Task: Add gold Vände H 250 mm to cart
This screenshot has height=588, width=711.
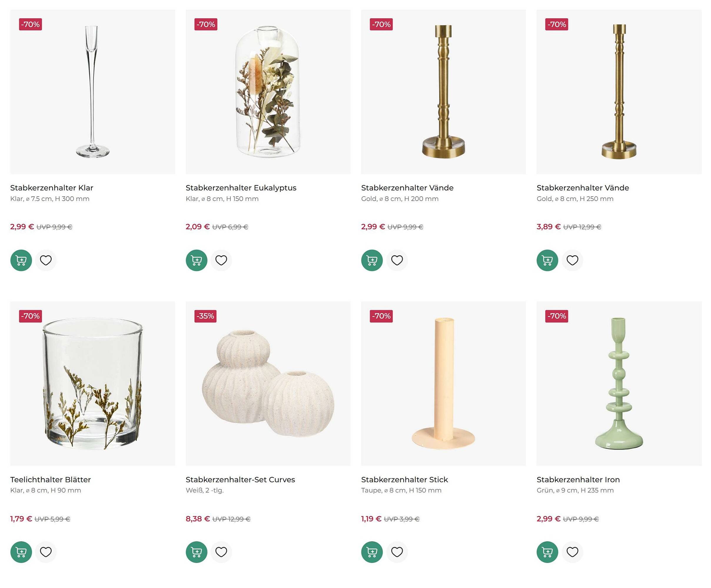Action: (x=547, y=260)
